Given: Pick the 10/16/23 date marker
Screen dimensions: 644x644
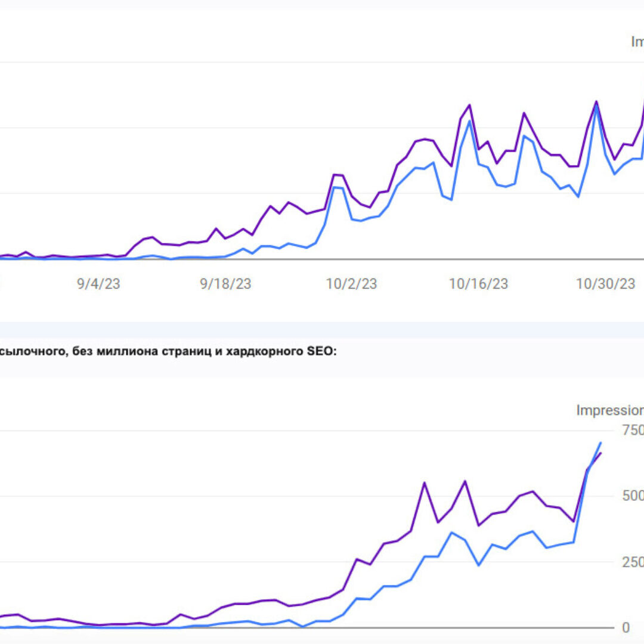Looking at the screenshot, I should pyautogui.click(x=478, y=284).
